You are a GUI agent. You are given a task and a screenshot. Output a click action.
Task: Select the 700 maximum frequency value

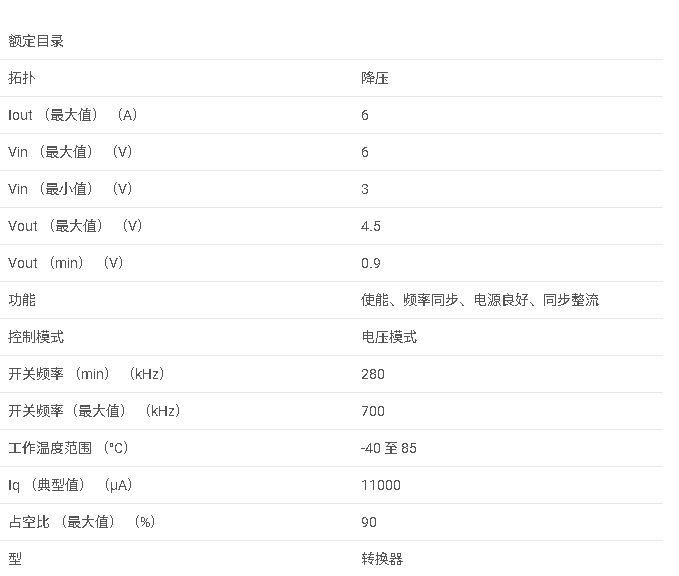373,411
